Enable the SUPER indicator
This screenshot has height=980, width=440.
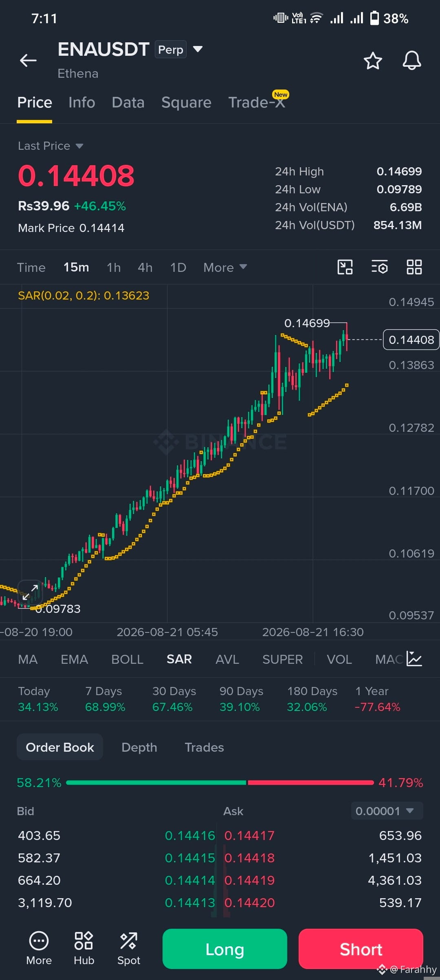click(282, 659)
